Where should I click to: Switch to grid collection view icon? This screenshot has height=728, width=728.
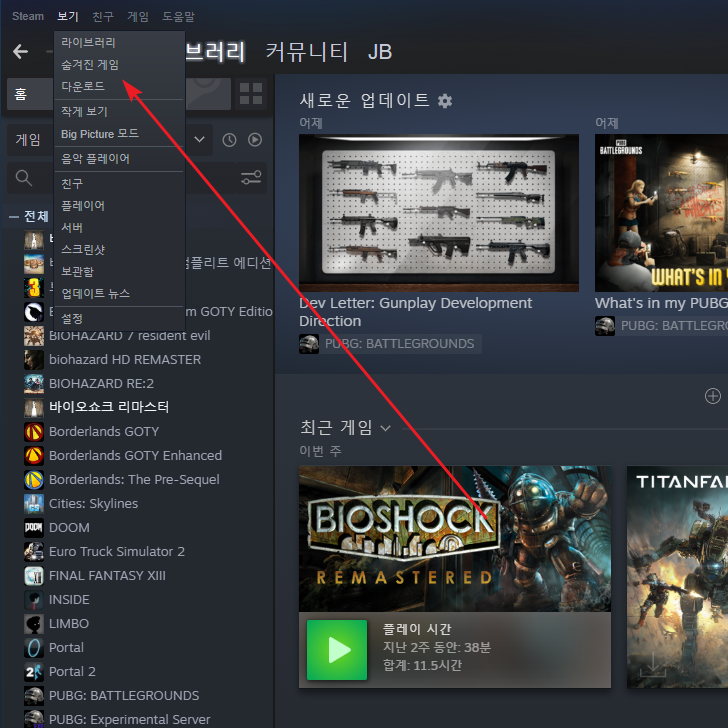[251, 94]
